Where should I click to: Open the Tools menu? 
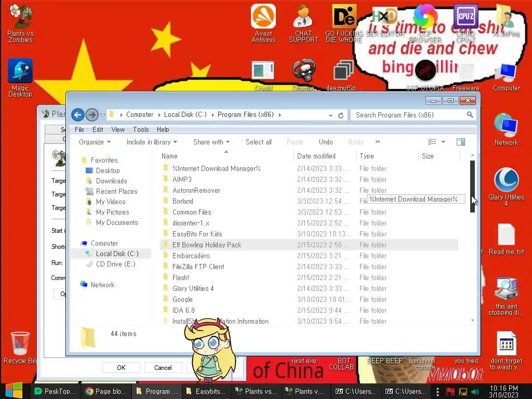141,129
